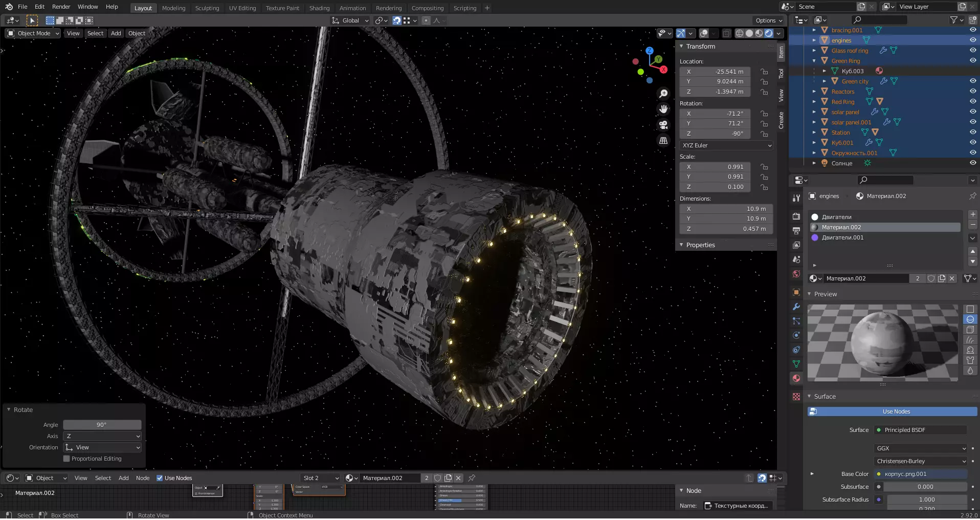980x520 pixels.
Task: Open the Object properties tab
Action: click(796, 292)
